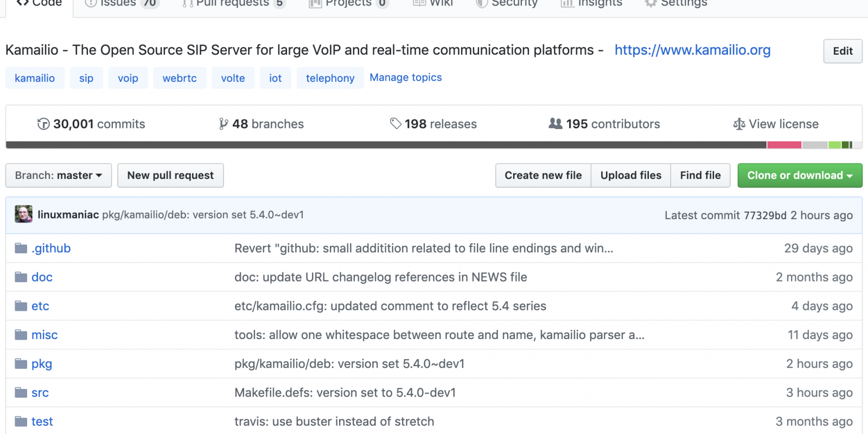
Task: Open the View license link
Action: coord(776,124)
